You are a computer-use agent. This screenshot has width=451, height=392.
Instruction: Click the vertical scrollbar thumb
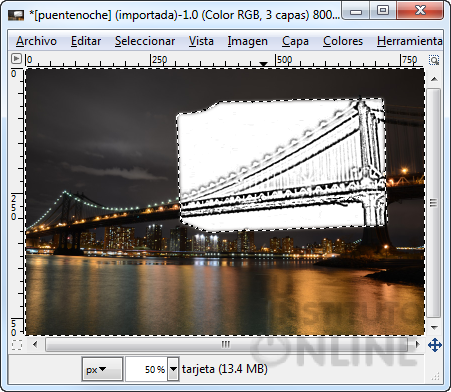[434, 203]
